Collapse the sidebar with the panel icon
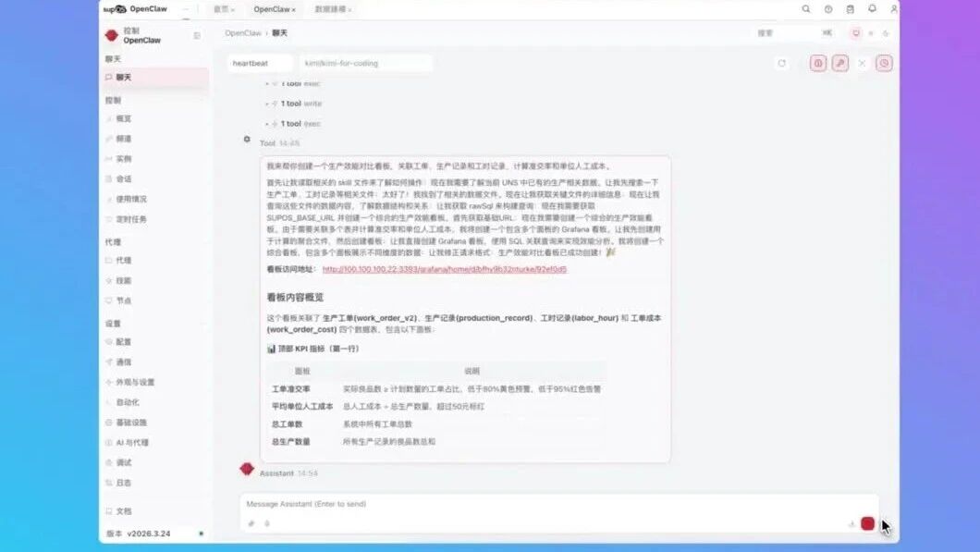This screenshot has width=980, height=552. click(x=197, y=36)
